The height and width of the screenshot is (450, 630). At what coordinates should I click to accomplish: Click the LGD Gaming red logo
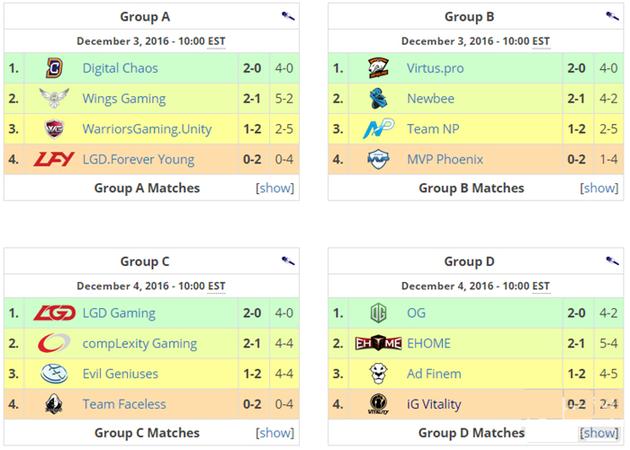(x=54, y=313)
